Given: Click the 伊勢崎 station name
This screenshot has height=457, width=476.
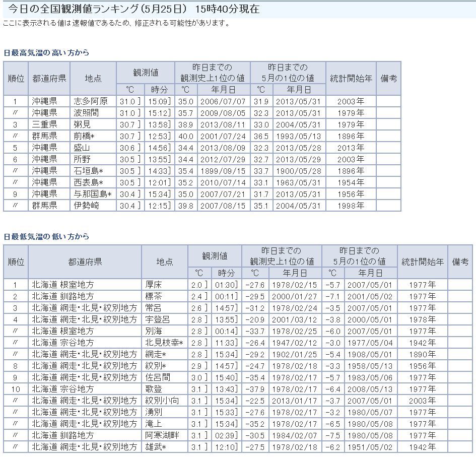Looking at the screenshot, I should click(x=85, y=206).
